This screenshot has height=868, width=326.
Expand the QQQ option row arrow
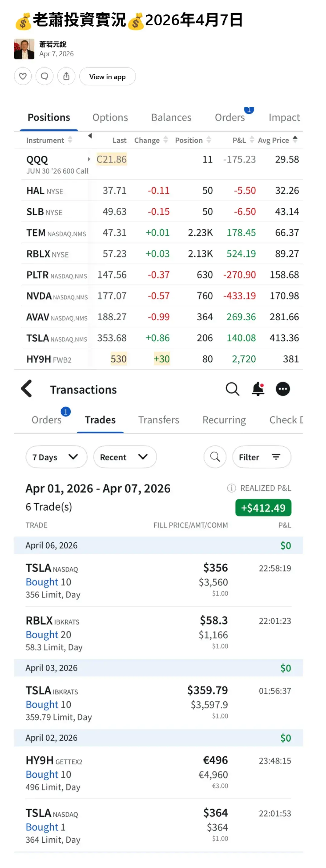pos(89,159)
